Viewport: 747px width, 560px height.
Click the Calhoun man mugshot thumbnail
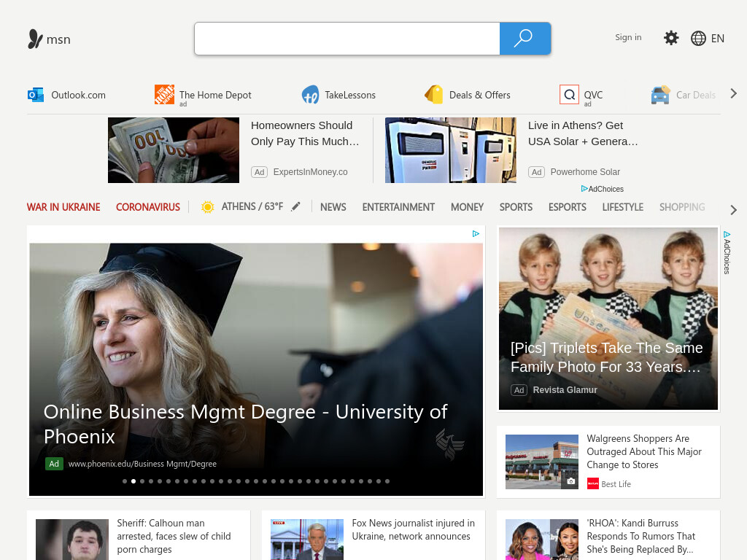tap(72, 540)
